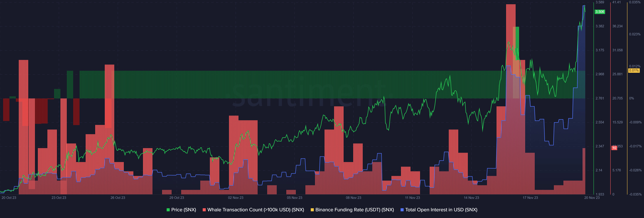The height and width of the screenshot is (218, 644).
Task: Click the 23 Oct 23 date label
Action: tap(59, 198)
